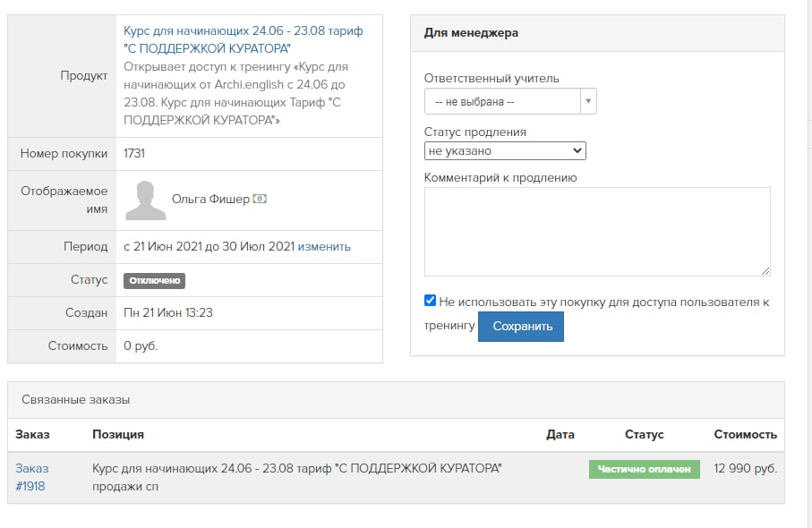Click the cost value 0 руб.
The width and height of the screenshot is (812, 528).
(141, 345)
